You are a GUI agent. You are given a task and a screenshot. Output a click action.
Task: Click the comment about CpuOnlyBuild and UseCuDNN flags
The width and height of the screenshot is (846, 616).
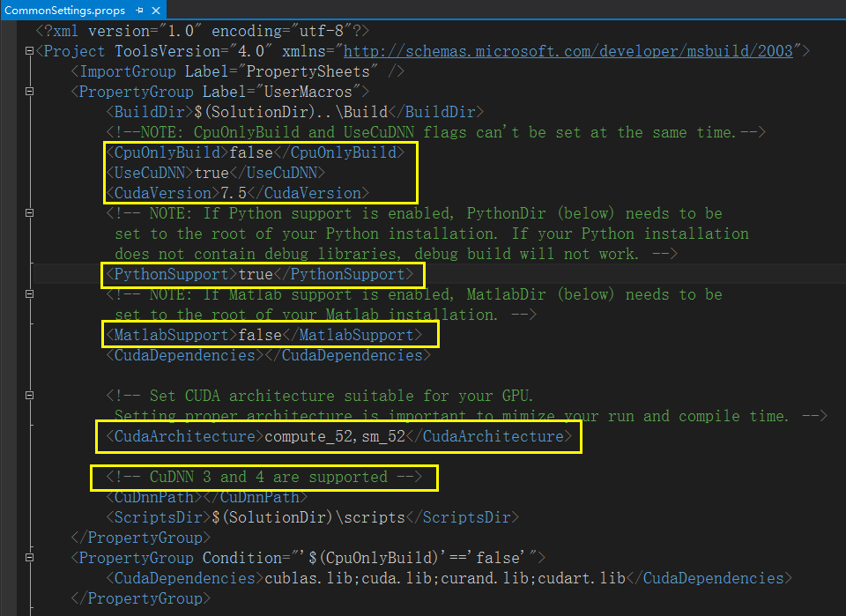click(x=435, y=132)
